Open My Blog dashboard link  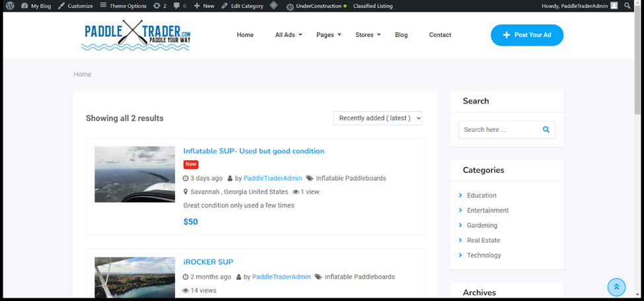[x=36, y=6]
